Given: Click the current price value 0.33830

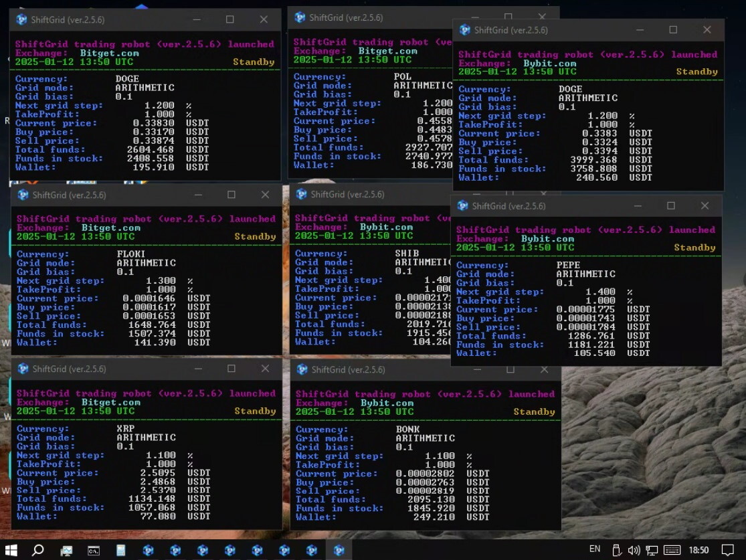Looking at the screenshot, I should (x=154, y=123).
